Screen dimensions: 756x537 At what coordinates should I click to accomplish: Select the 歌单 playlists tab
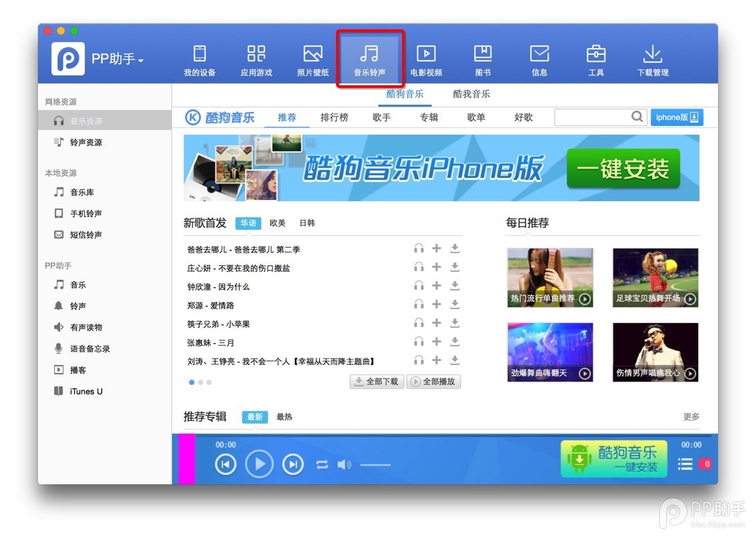476,117
